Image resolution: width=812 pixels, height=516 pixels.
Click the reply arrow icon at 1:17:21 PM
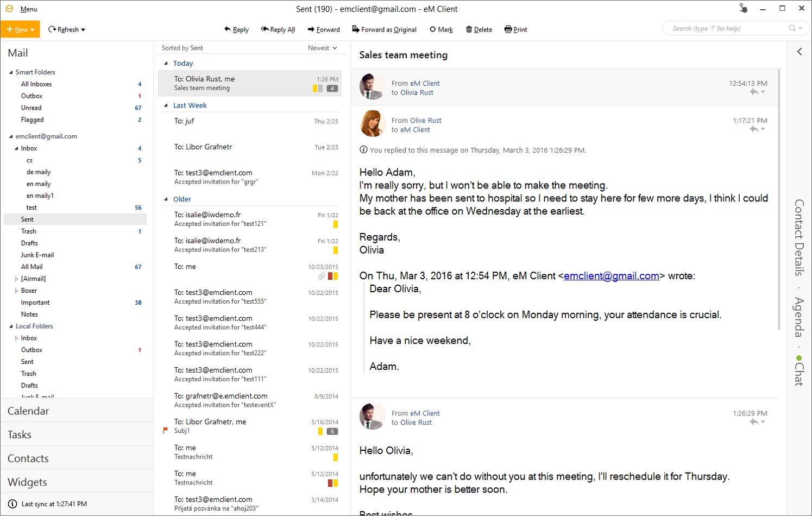[x=754, y=129]
